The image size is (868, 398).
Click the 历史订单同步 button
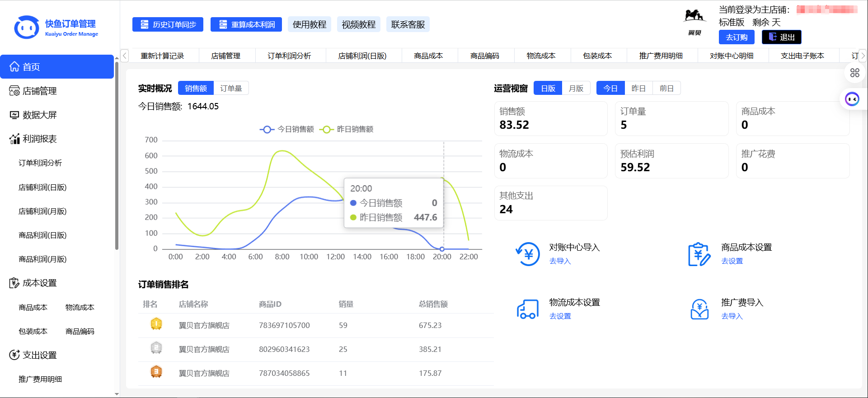[168, 24]
